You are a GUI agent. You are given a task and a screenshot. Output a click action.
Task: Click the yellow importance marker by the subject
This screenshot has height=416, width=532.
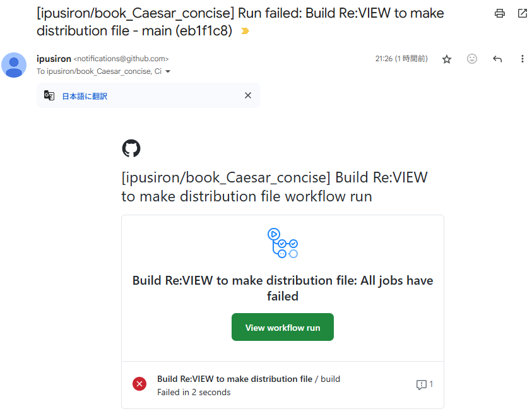pos(245,31)
